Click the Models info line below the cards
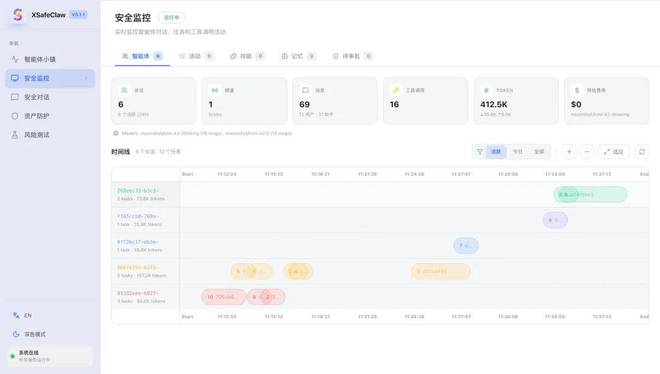 [202, 133]
